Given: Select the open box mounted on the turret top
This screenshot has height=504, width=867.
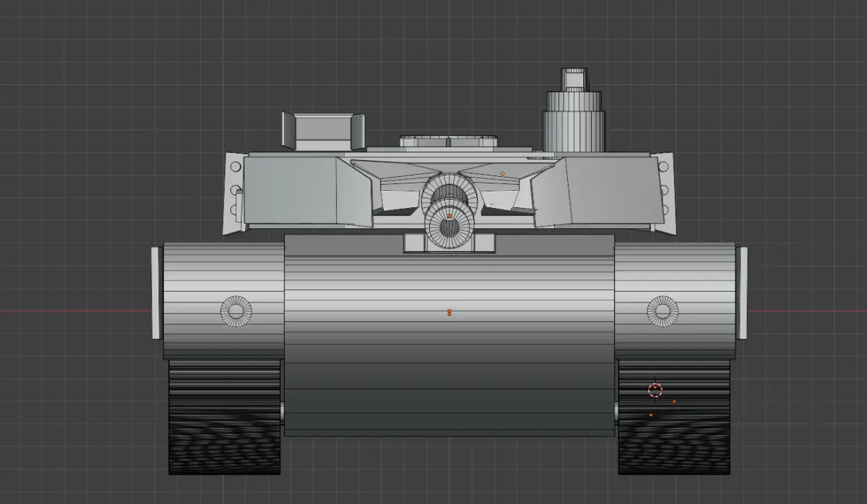Looking at the screenshot, I should click(322, 131).
